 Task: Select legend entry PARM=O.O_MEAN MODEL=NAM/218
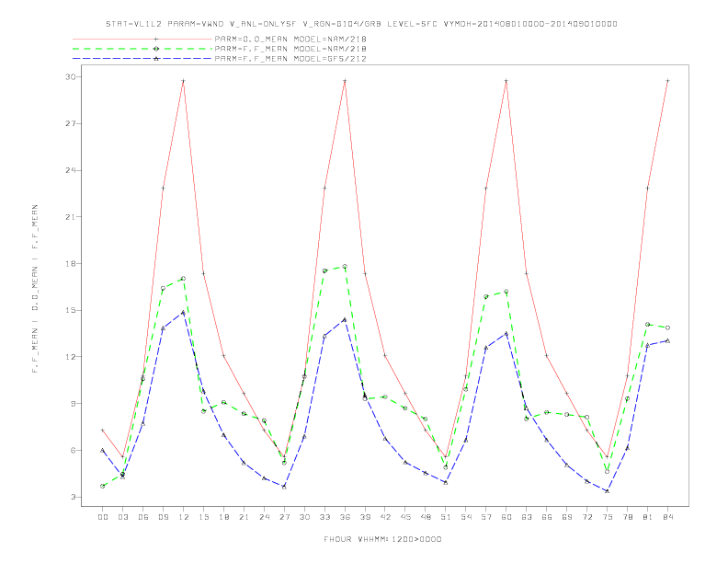coord(290,39)
